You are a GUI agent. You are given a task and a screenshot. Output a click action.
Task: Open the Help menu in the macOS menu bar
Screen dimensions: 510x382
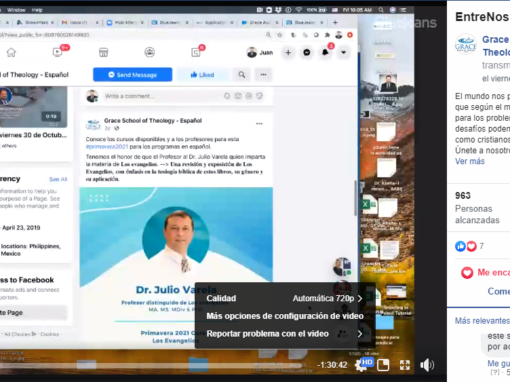click(x=37, y=10)
